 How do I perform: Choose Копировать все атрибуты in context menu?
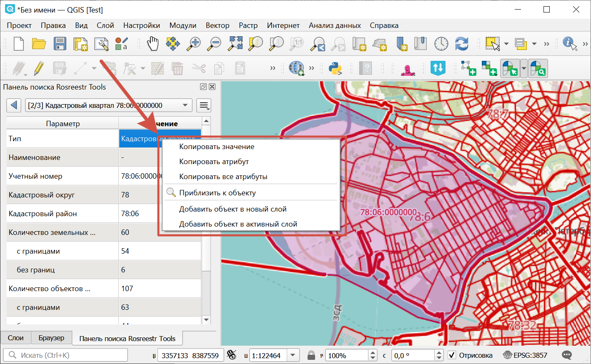point(251,177)
